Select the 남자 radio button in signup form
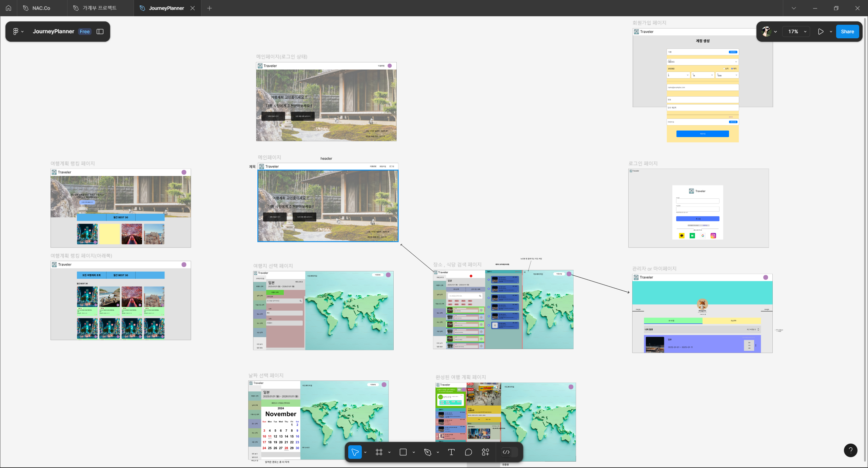868x468 pixels. point(724,69)
